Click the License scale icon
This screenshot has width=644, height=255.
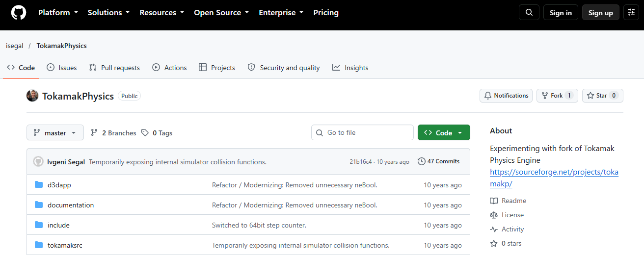click(494, 215)
